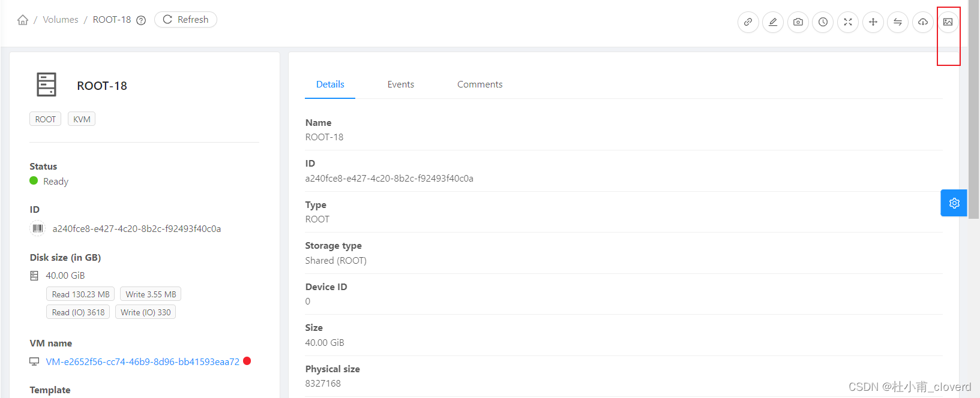Switch to the Comments tab
Screen dimensions: 980x398
click(x=480, y=85)
